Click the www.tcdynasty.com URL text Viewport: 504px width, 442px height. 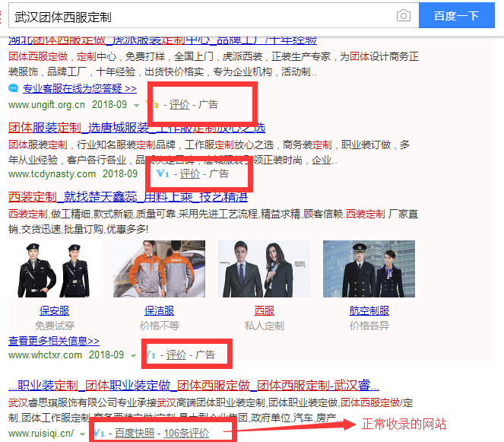pyautogui.click(x=52, y=174)
